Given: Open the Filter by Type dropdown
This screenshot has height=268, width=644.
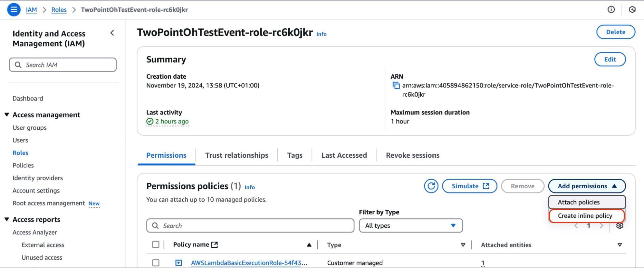Looking at the screenshot, I should 411,226.
